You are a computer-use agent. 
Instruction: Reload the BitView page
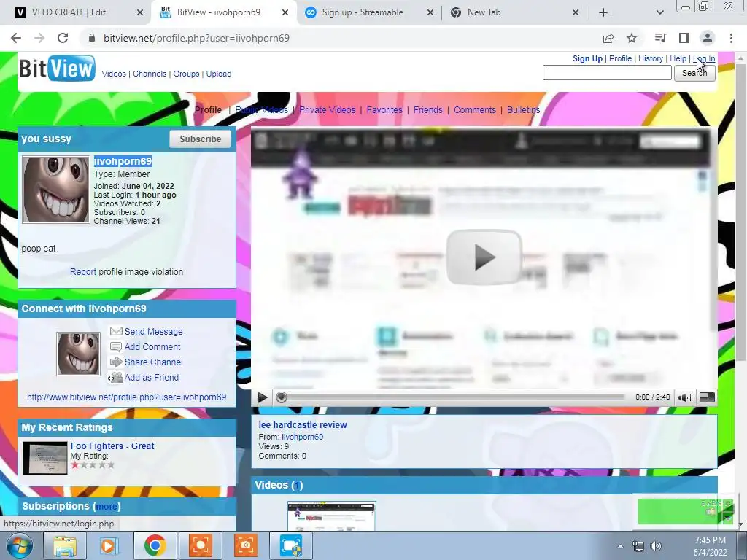63,38
